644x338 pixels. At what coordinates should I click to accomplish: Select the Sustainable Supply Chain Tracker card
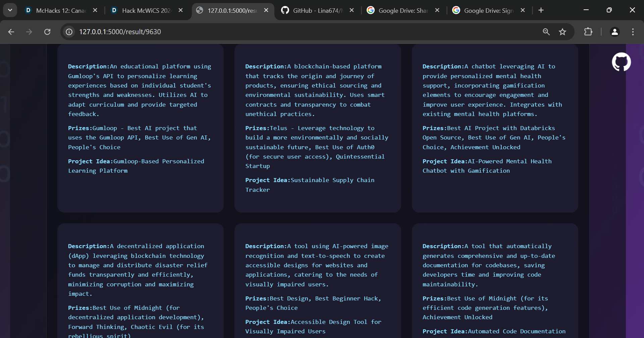[x=318, y=128]
